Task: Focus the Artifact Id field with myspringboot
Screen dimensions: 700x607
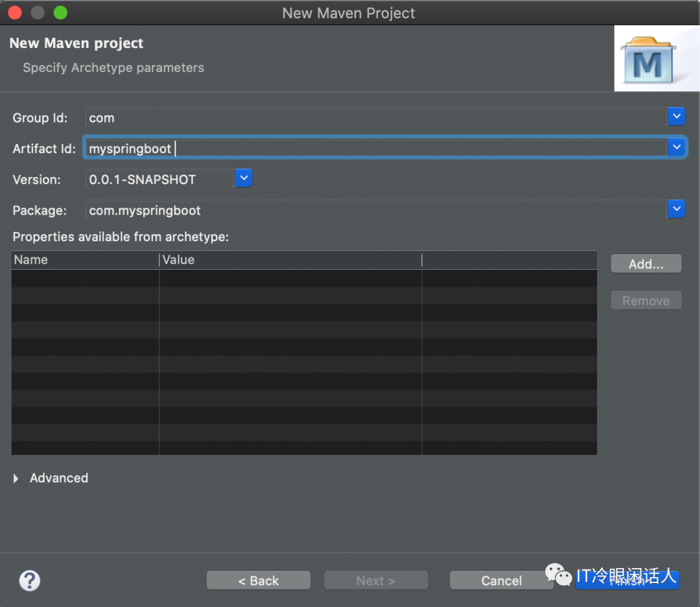Action: (x=377, y=149)
